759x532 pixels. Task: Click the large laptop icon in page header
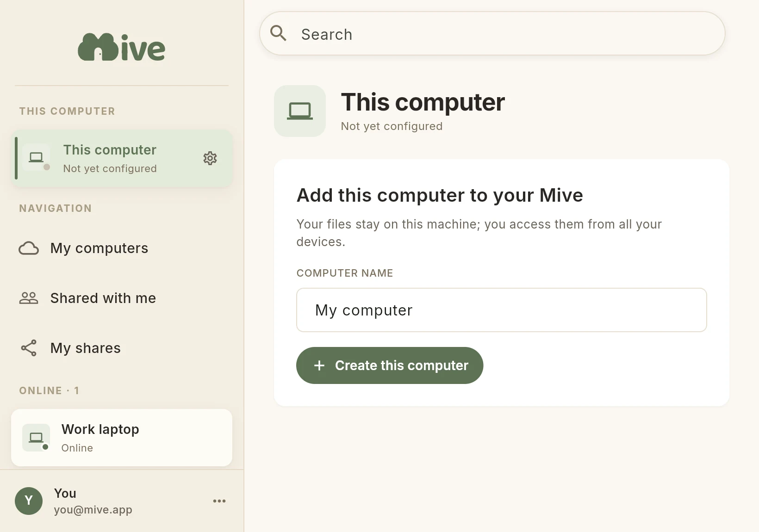click(x=300, y=111)
